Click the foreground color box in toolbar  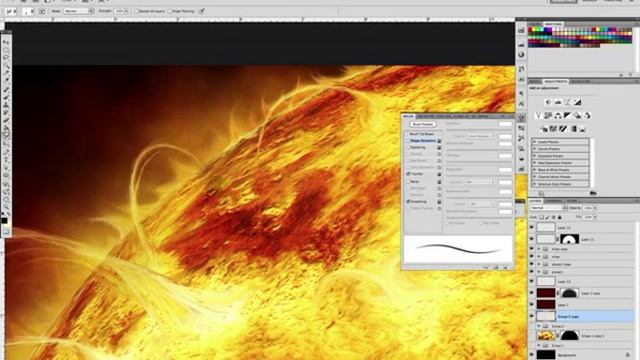(x=4, y=220)
